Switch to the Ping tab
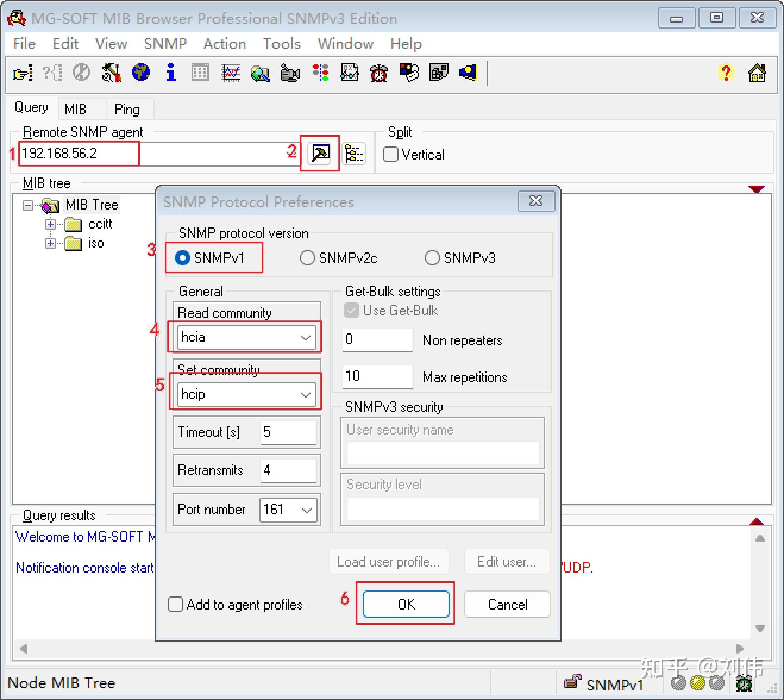Screen dimensions: 784x700 click(127, 109)
